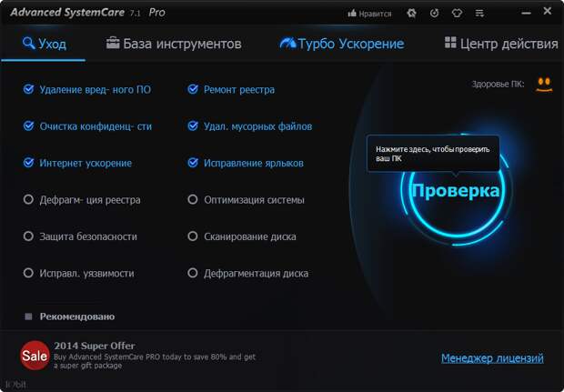The height and width of the screenshot is (392, 564).
Task: Click the Advanced SystemCare title text
Action: (x=67, y=12)
